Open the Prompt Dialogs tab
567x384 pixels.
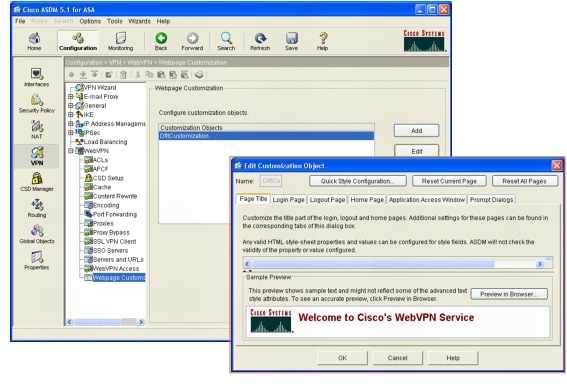(491, 200)
